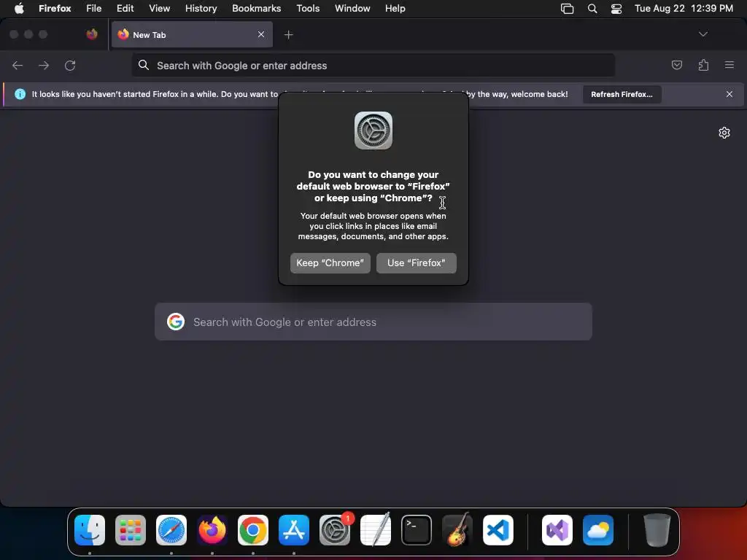The image size is (747, 560).
Task: Save to Pocket icon in toolbar
Action: coord(676,65)
